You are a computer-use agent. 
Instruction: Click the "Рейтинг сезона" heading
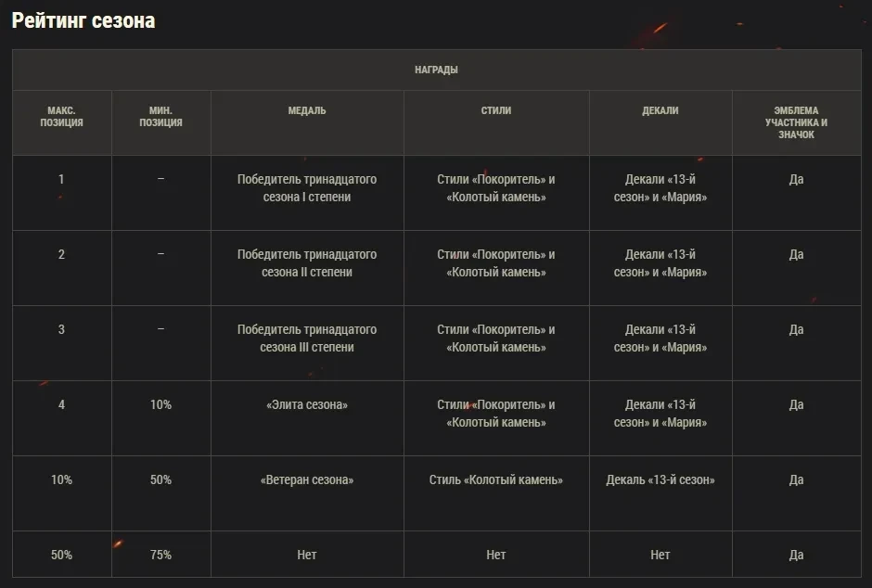click(83, 20)
